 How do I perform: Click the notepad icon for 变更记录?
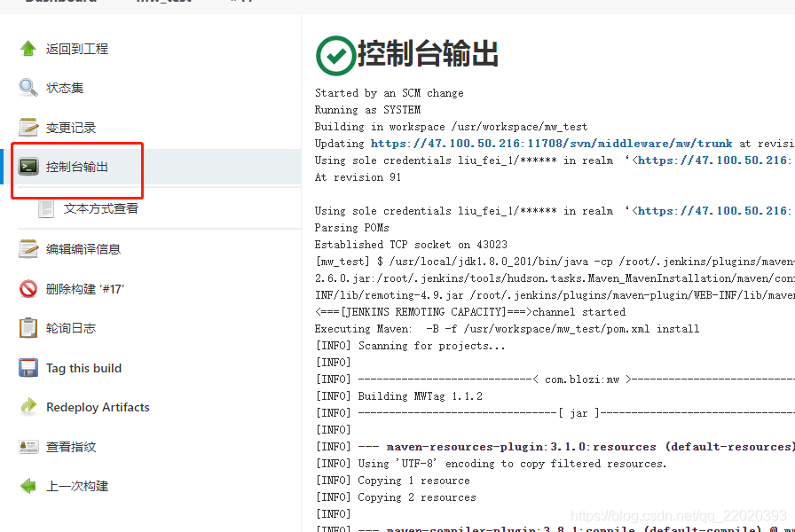pyautogui.click(x=28, y=127)
